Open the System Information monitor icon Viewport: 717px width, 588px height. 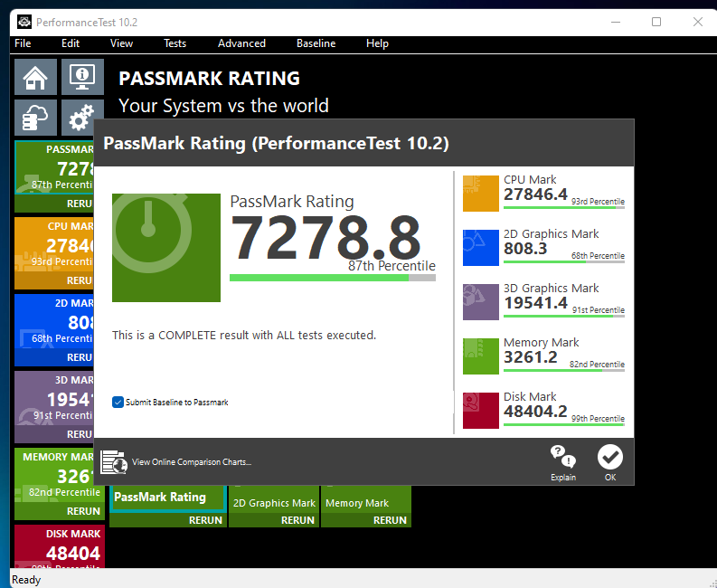point(82,77)
